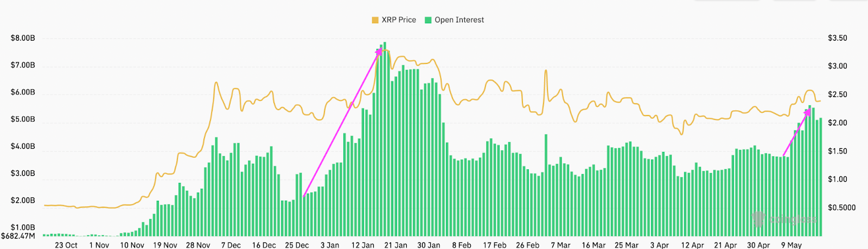Select the 7 Dec date axis label

point(231,245)
